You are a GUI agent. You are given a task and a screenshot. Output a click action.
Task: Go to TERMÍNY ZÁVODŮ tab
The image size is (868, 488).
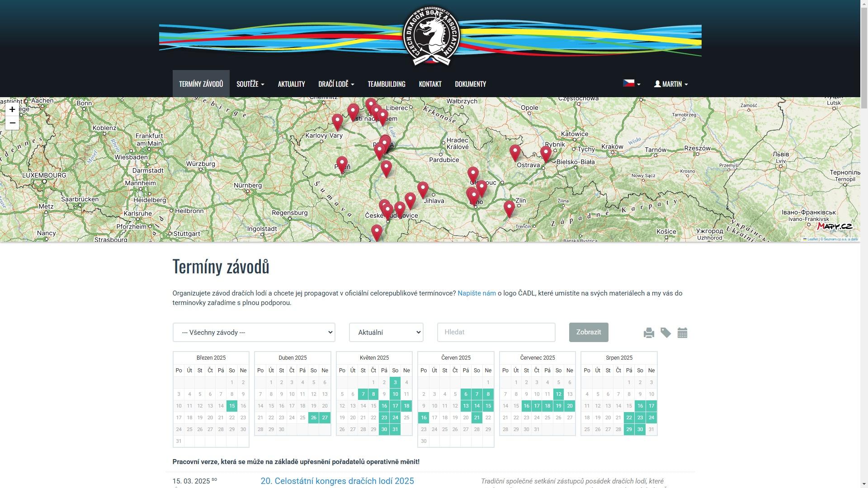(201, 84)
